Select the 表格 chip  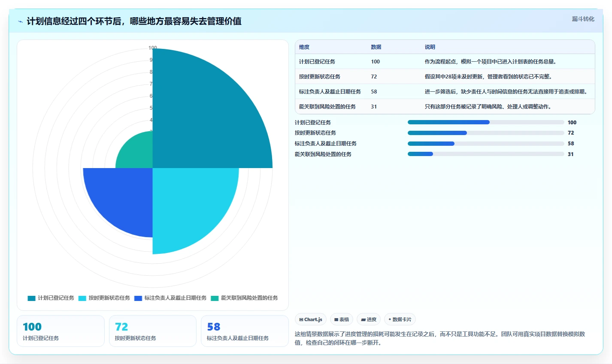342,319
